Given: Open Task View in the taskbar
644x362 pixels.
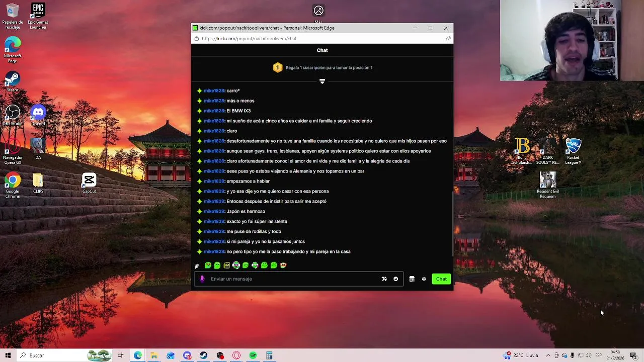Looking at the screenshot, I should pos(121,355).
